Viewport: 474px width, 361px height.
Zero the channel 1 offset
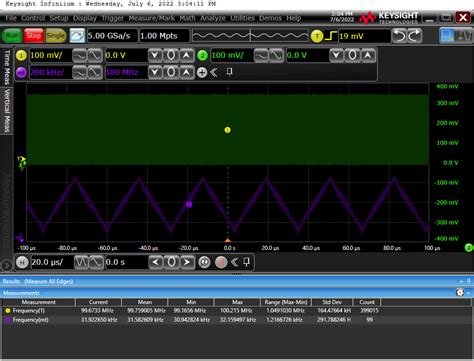tap(171, 55)
